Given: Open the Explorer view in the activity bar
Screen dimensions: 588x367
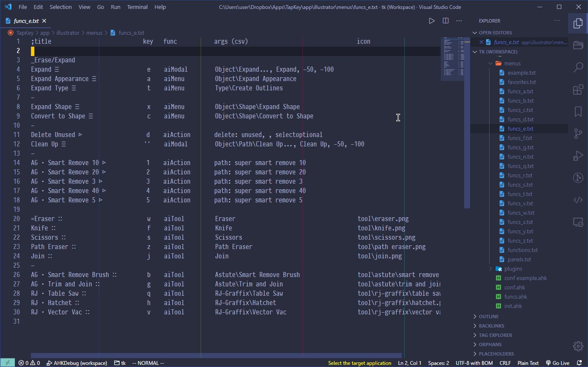Looking at the screenshot, I should [x=577, y=23].
